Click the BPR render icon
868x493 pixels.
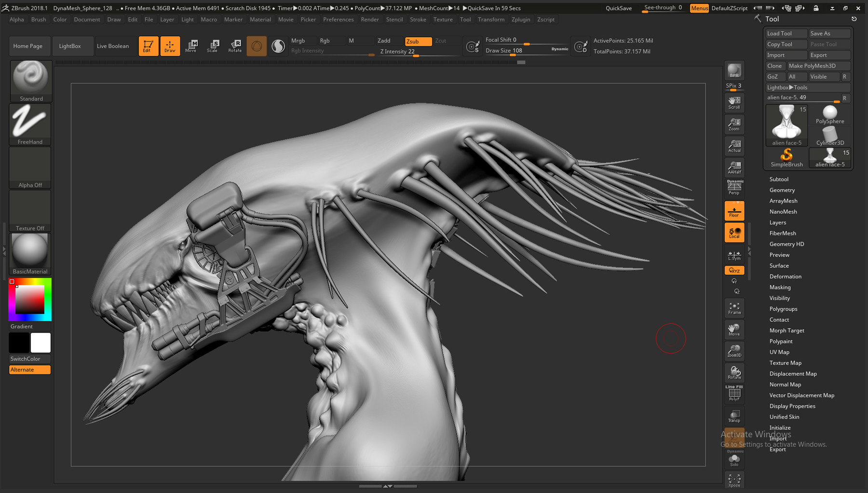(x=733, y=70)
